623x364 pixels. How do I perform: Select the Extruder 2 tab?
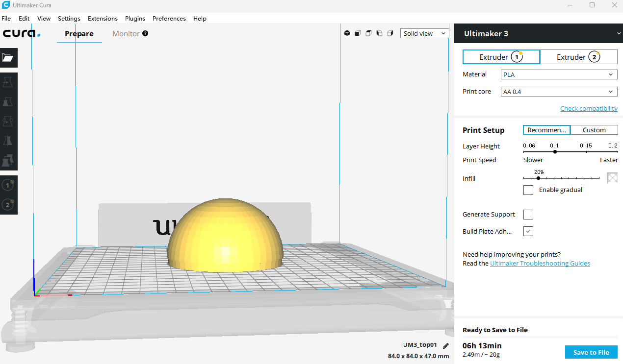pos(578,57)
